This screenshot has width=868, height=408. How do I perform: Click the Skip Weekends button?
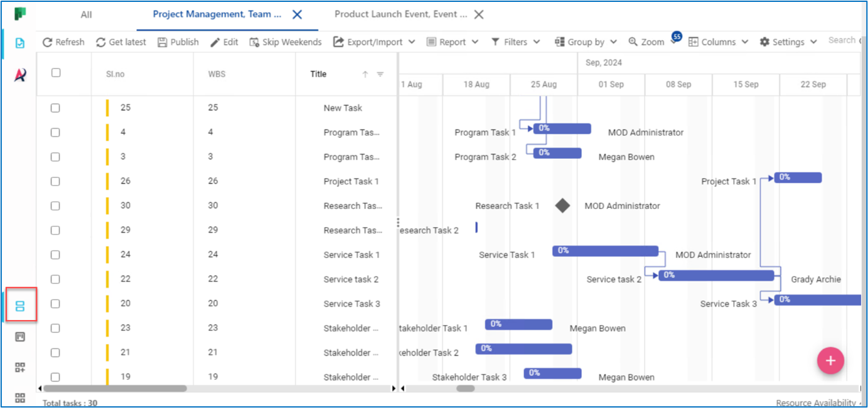(286, 42)
